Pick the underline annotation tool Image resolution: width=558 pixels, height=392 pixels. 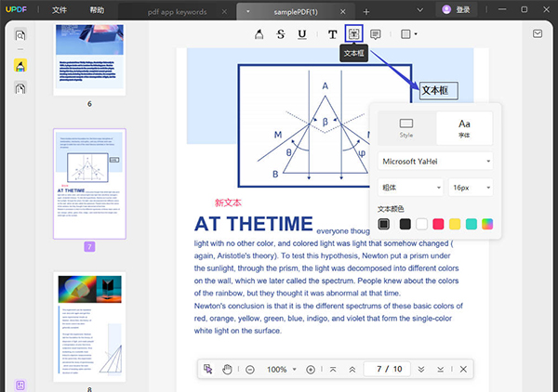click(x=302, y=34)
